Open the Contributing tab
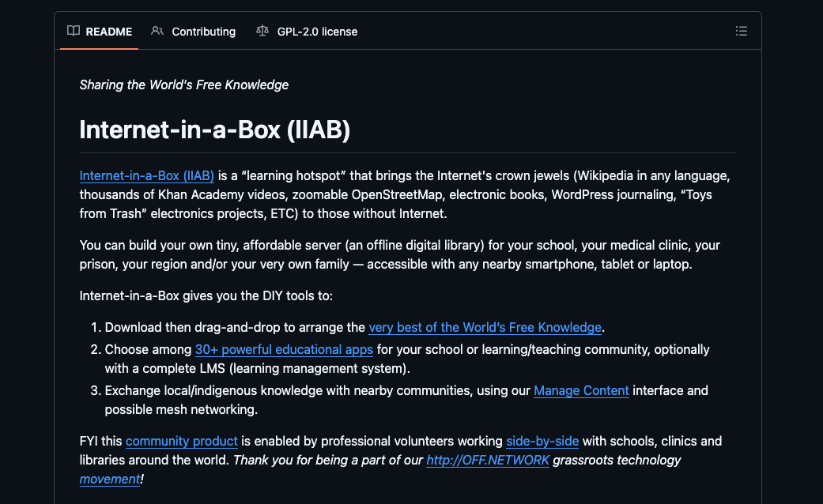 (x=193, y=32)
